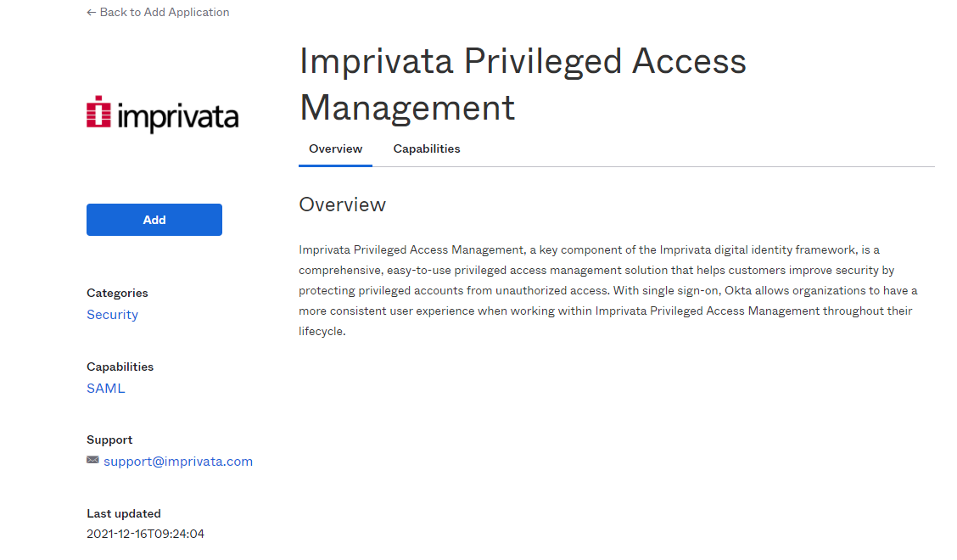Go back to Add Application page
Viewport: 957px width, 560px height.
click(x=164, y=13)
